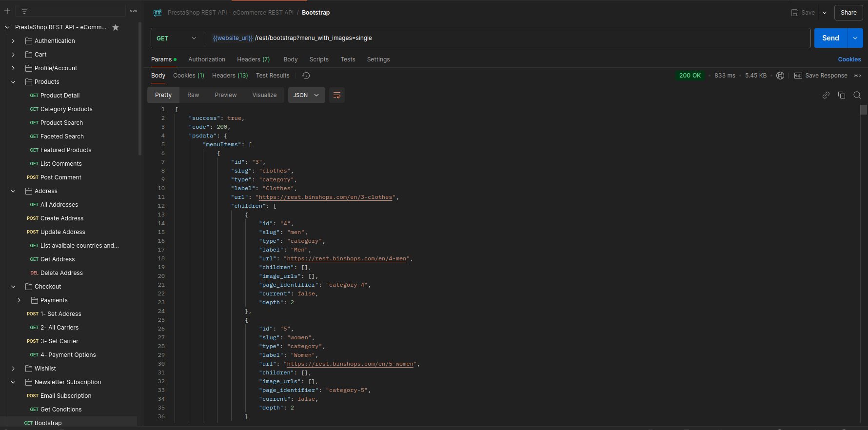Toggle line wrap icon
This screenshot has width=868, height=430.
337,95
